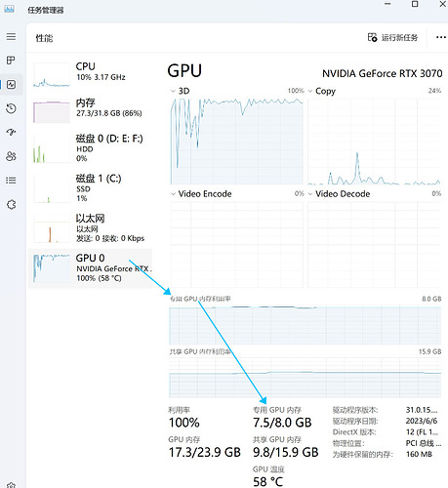Image resolution: width=448 pixels, height=488 pixels.
Task: Open the Services page icon
Action: (x=11, y=205)
